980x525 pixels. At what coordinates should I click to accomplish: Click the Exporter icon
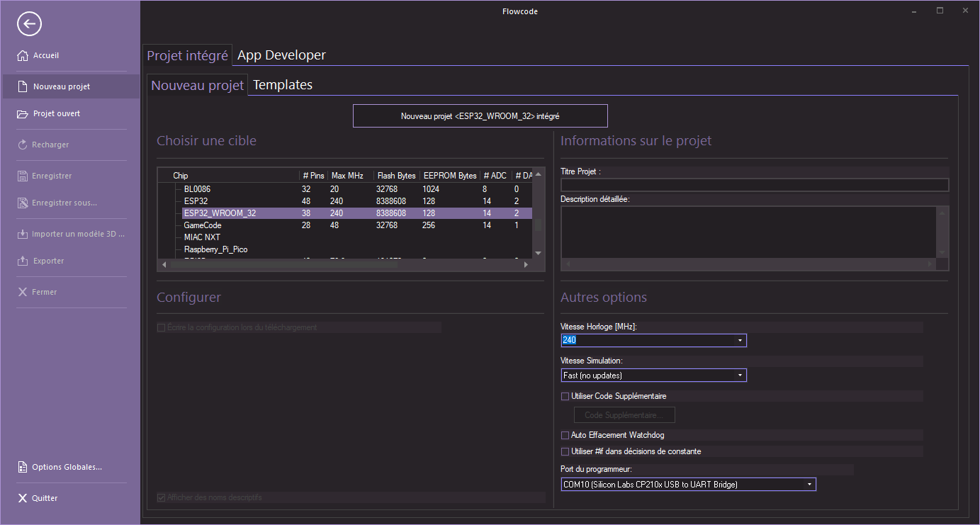pos(23,261)
